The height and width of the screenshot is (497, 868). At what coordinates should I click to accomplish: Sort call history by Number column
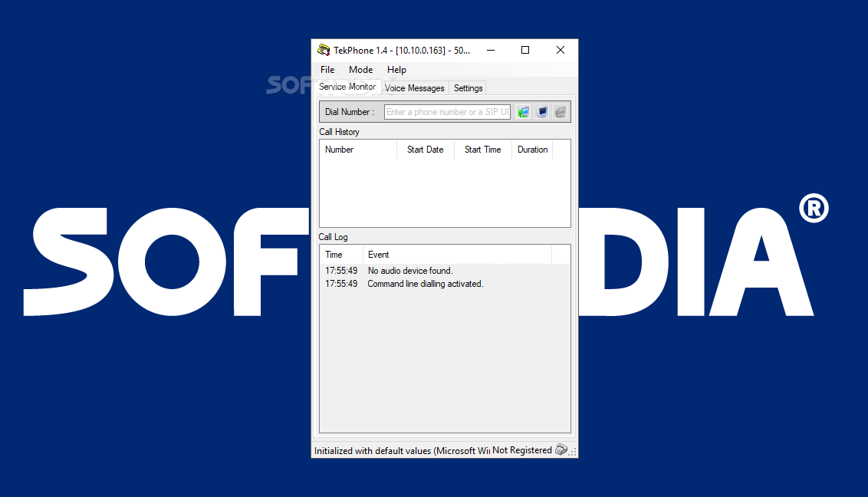click(358, 150)
